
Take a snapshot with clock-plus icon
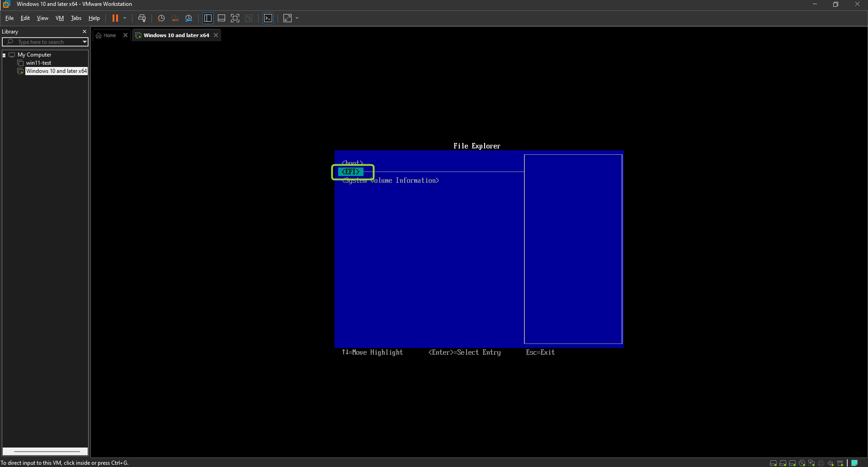tap(161, 18)
